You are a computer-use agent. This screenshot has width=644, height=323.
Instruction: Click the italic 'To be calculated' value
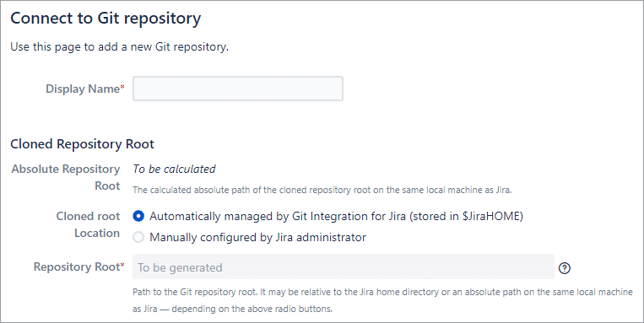(x=174, y=169)
